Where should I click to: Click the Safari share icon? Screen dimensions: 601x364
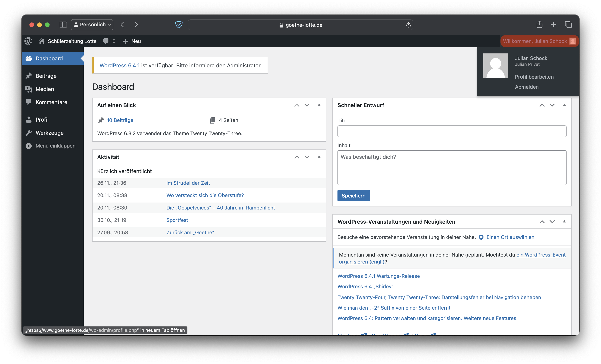[539, 25]
